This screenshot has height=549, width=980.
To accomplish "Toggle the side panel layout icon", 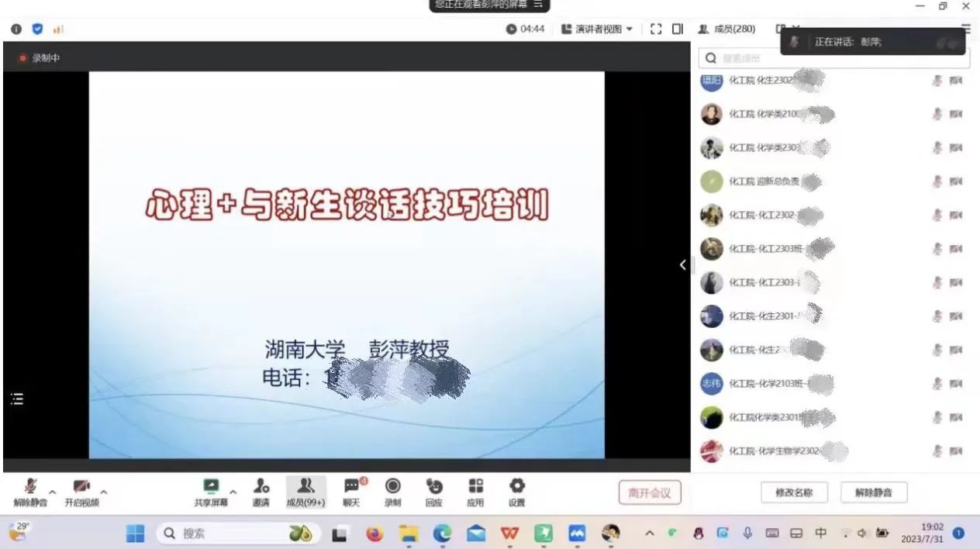I will coord(678,29).
